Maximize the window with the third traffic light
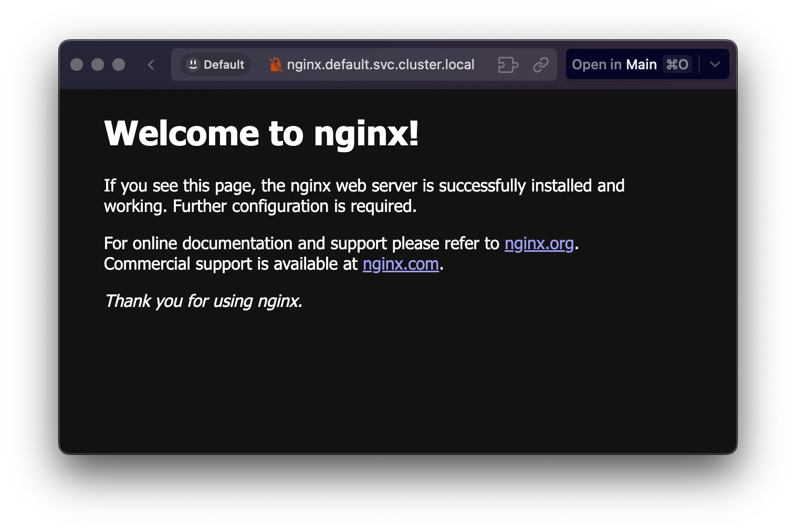Viewport: 796px width, 532px height. 119,65
